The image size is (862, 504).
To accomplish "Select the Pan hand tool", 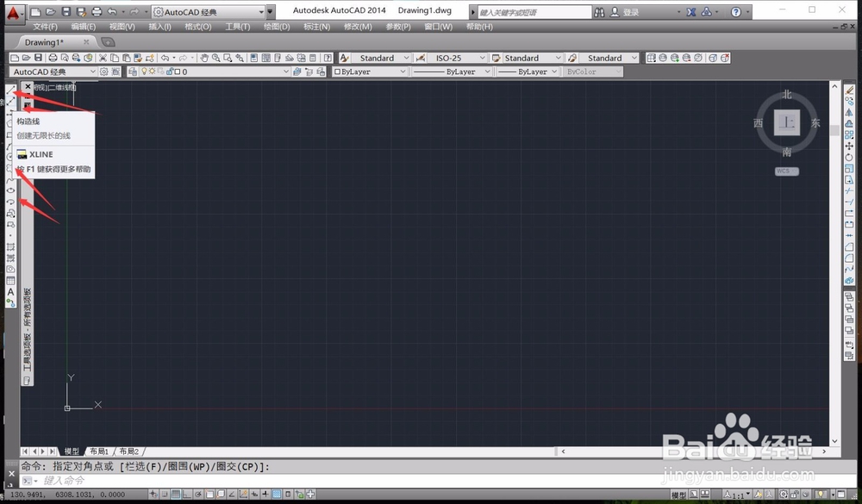I will (204, 58).
